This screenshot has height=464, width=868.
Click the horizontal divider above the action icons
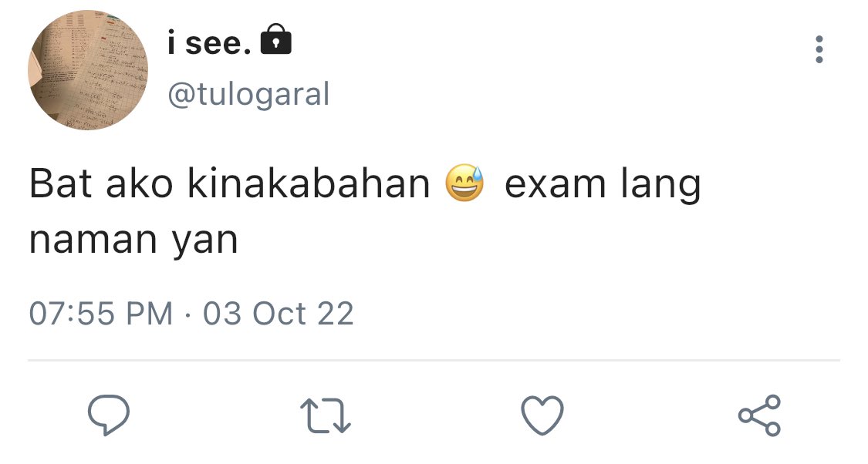(x=434, y=361)
